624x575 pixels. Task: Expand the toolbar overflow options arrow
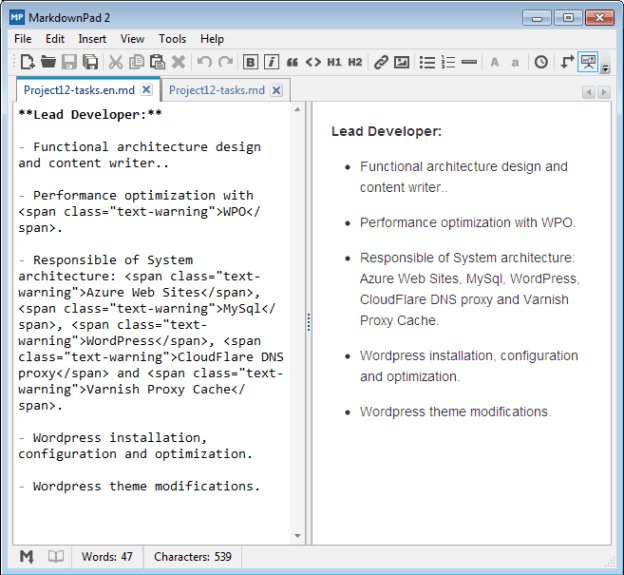(x=605, y=68)
